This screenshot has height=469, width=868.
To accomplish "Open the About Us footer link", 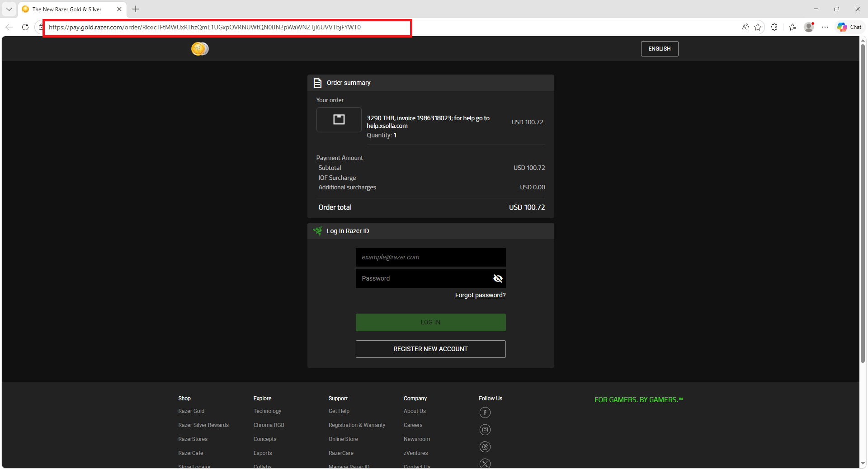I will click(x=415, y=411).
